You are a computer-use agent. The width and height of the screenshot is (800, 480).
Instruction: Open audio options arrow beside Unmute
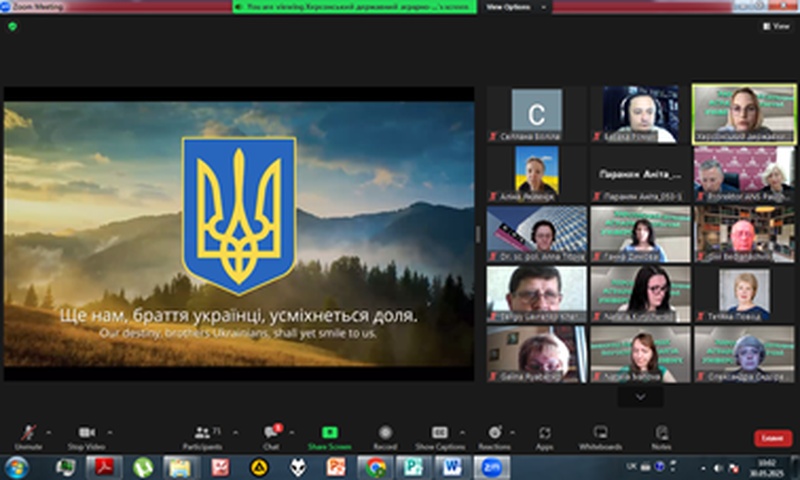pos(48,433)
